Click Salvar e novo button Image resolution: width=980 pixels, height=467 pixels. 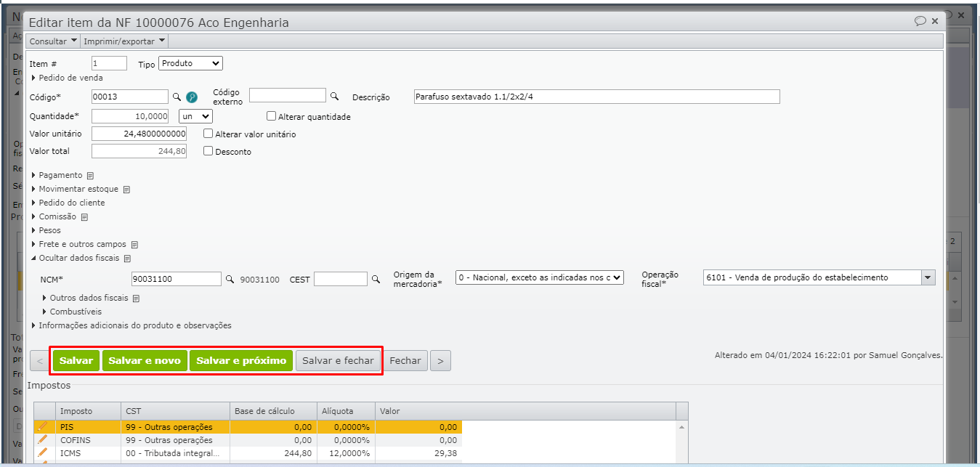(x=145, y=361)
